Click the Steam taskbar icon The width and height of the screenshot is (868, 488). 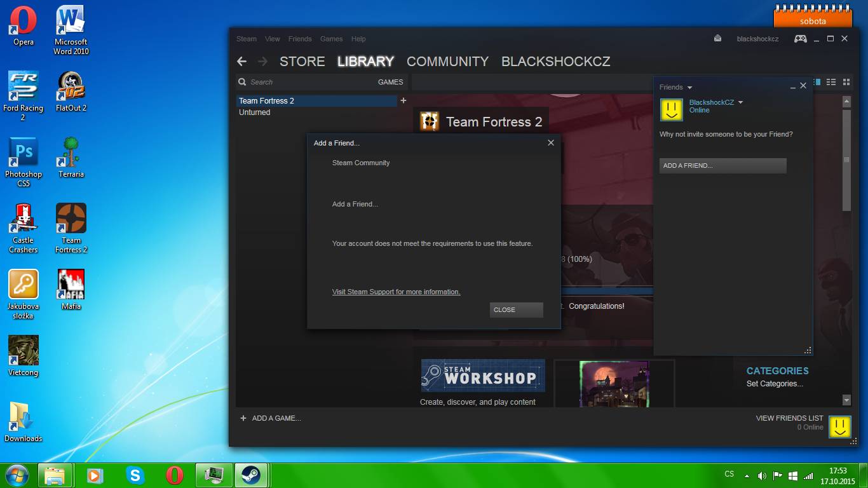[x=250, y=475]
